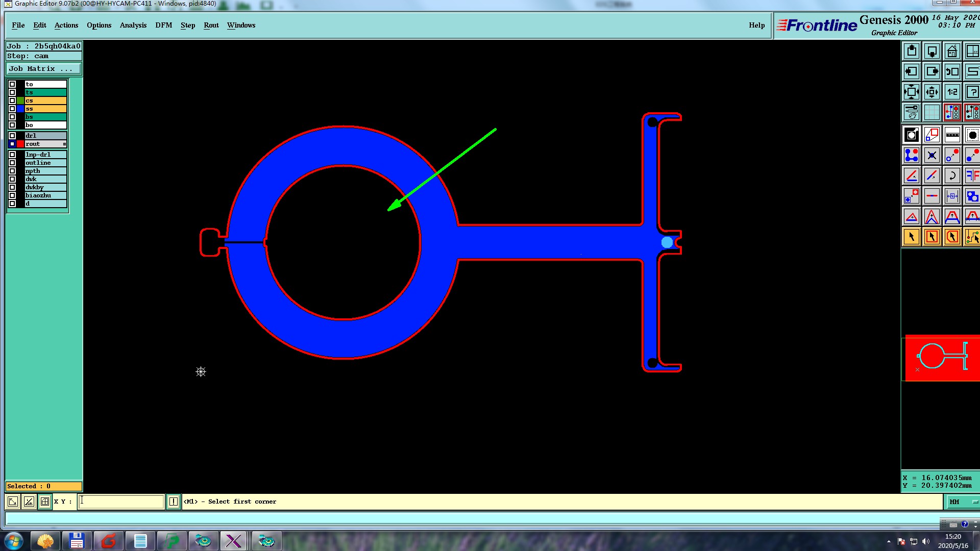Open the Rout menu
Viewport: 980px width, 551px height.
pos(211,25)
